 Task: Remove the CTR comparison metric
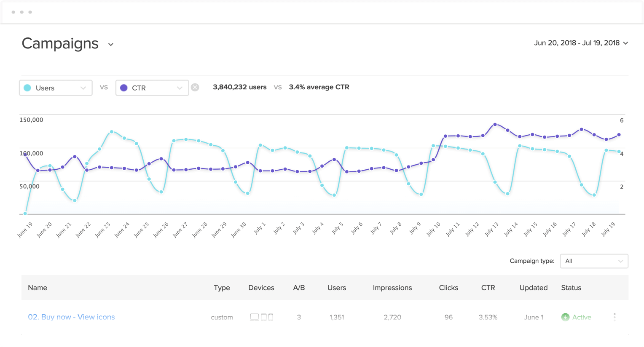click(195, 88)
